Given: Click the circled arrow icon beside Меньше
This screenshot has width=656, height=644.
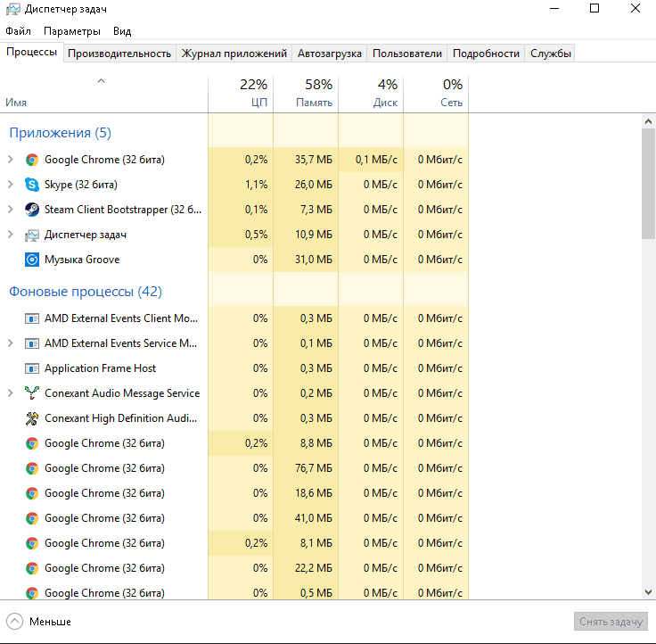Looking at the screenshot, I should click(14, 622).
